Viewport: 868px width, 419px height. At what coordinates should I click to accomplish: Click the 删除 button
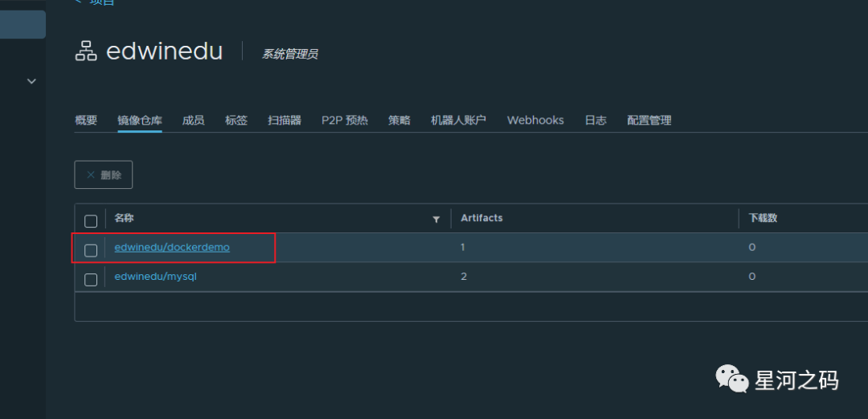pos(104,175)
